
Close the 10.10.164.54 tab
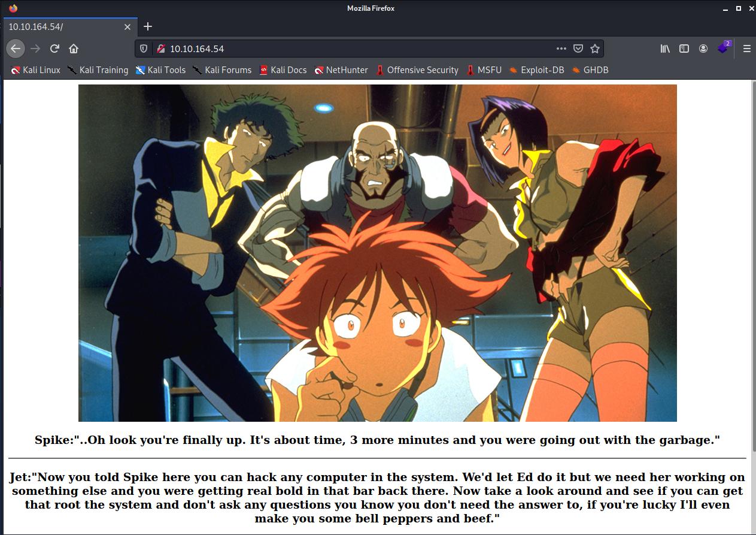coord(127,27)
